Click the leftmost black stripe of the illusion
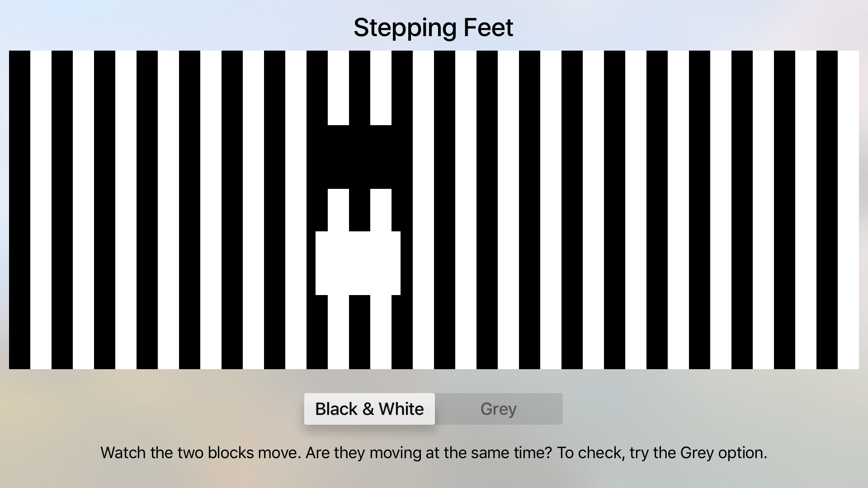The image size is (868, 488). pos(19,210)
